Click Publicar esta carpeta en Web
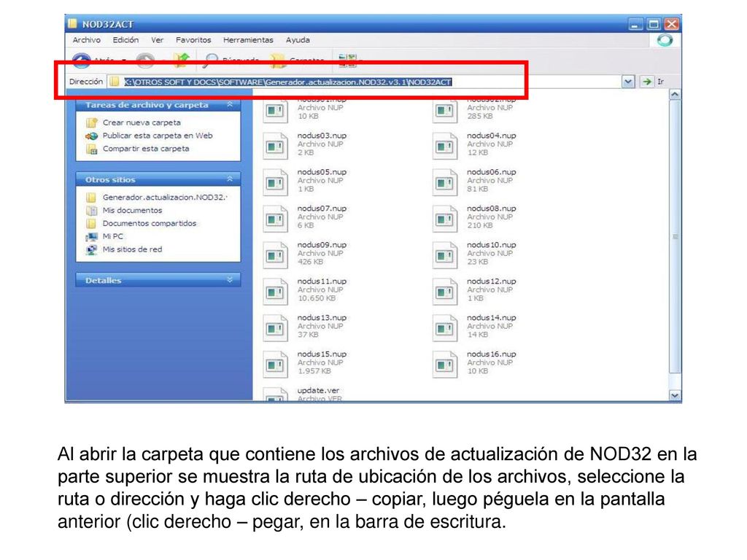747x560 pixels. coord(158,135)
